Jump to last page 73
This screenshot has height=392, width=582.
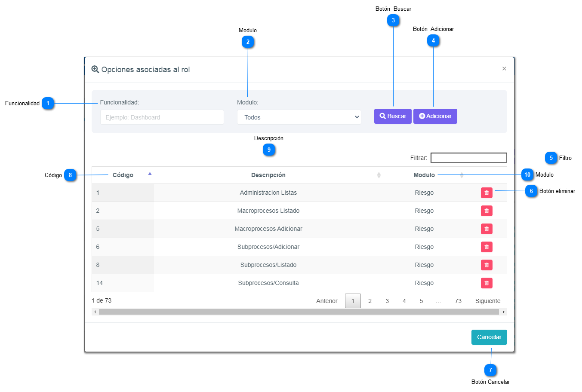pos(458,301)
